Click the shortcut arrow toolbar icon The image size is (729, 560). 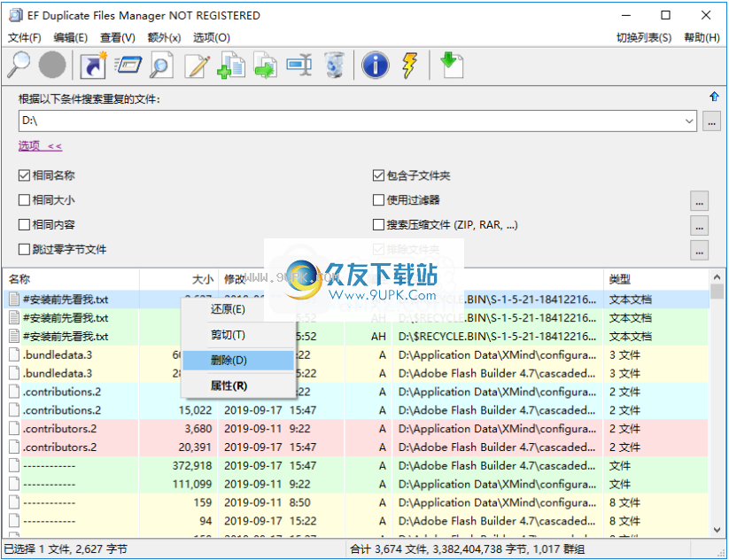tap(93, 65)
